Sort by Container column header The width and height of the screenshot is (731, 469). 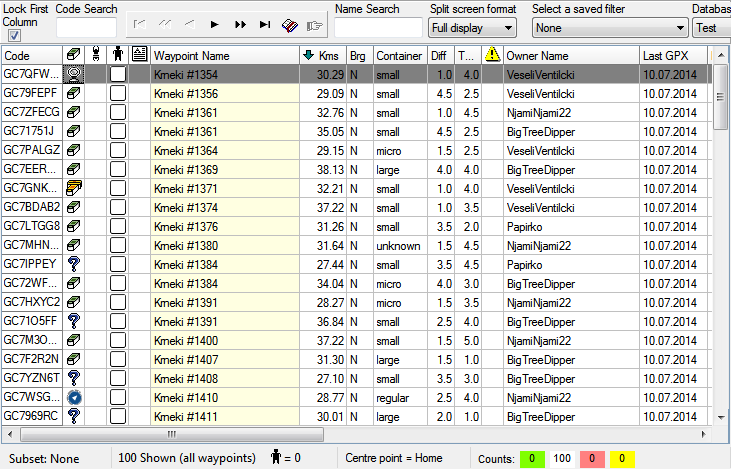400,55
